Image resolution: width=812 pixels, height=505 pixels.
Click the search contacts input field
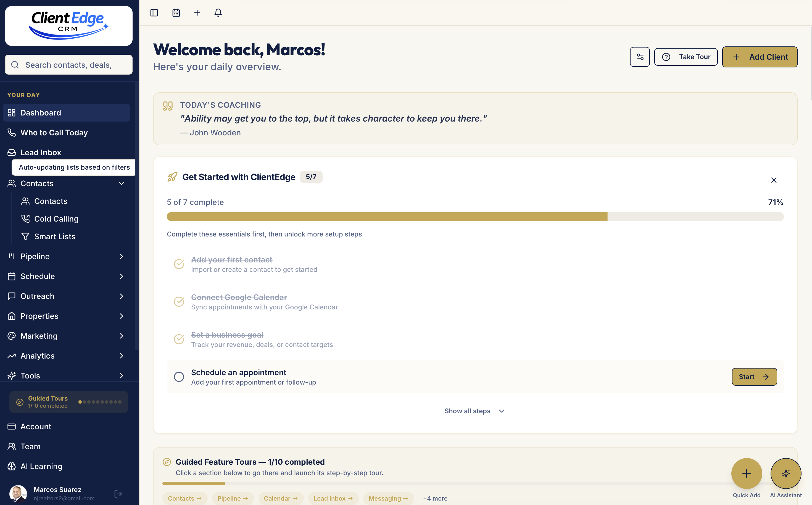[69, 65]
